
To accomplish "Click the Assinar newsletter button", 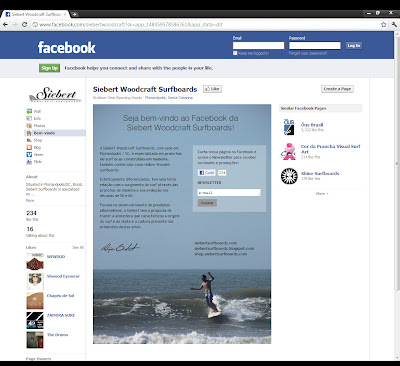I will coord(207,203).
